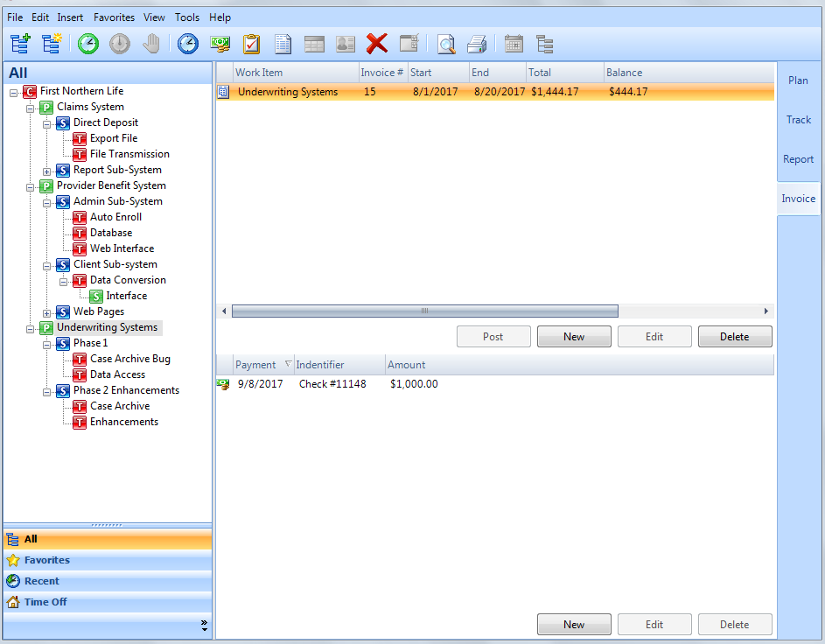Open the Favorites menu
The width and height of the screenshot is (825, 644).
pyautogui.click(x=115, y=17)
